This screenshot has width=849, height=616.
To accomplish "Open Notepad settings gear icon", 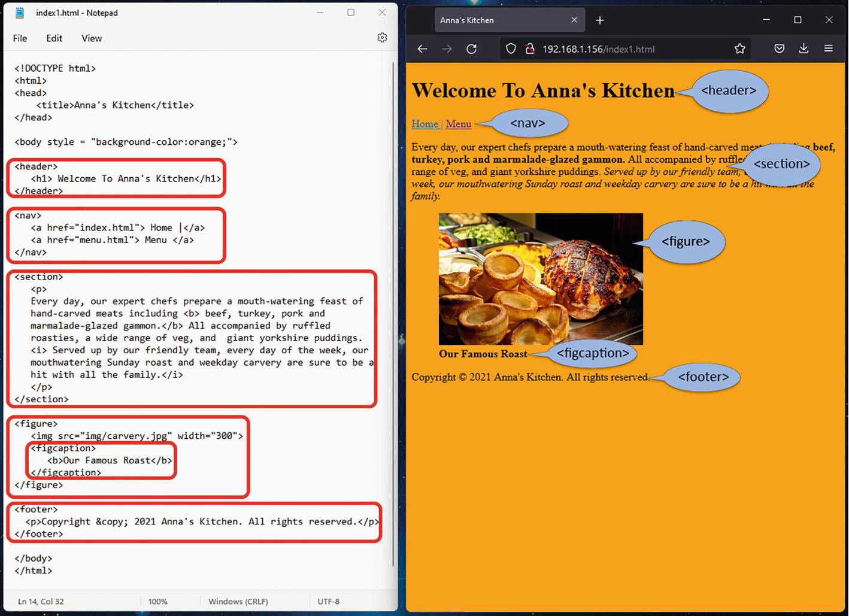I will click(x=382, y=38).
